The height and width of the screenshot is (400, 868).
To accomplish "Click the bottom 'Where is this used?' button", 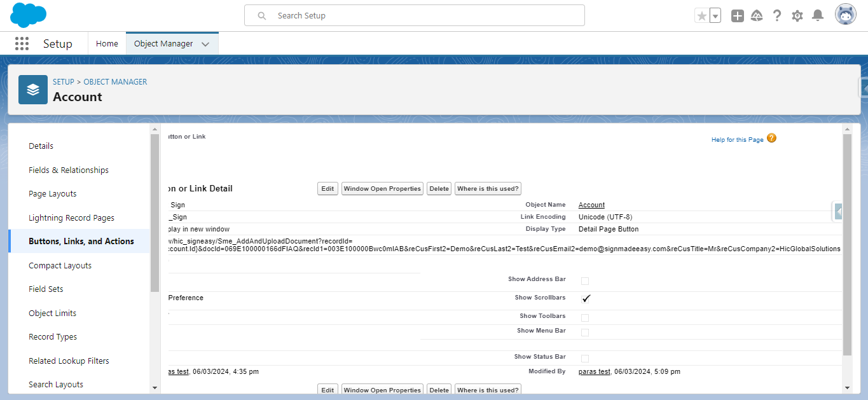I will point(488,389).
